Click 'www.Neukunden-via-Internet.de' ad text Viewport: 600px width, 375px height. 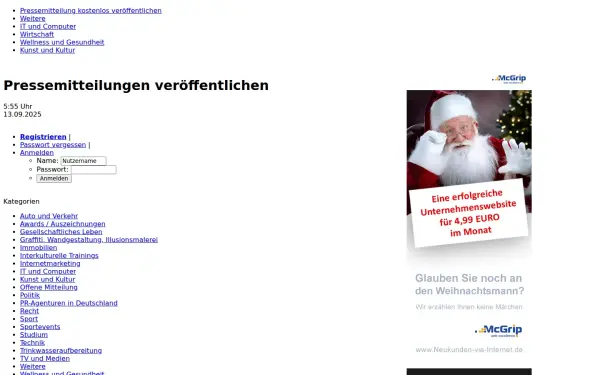[469, 350]
